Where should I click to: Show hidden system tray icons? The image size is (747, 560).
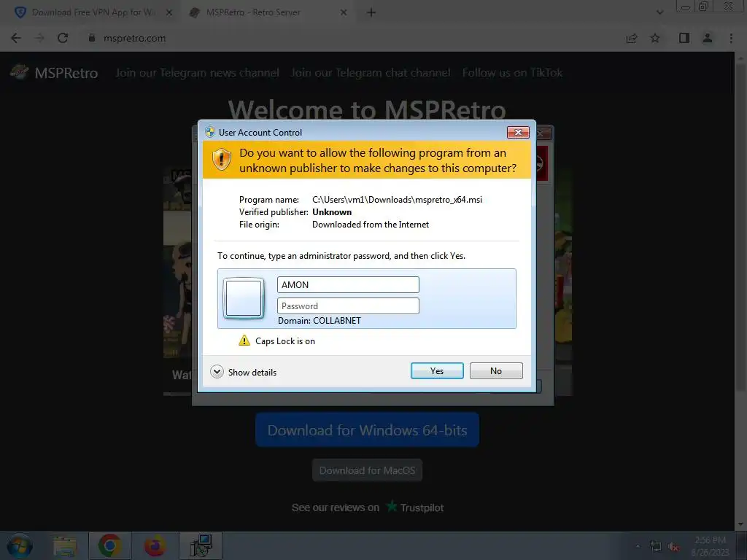[638, 546]
